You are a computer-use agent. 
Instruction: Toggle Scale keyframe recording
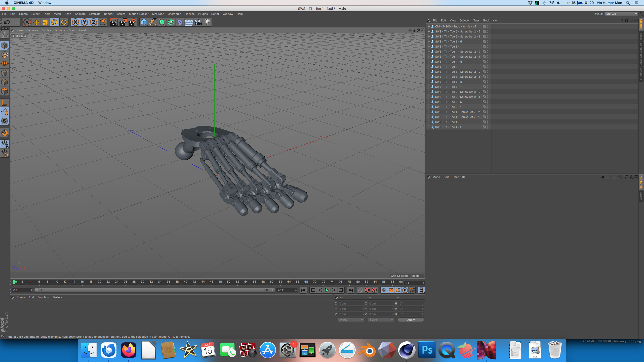pos(391,290)
